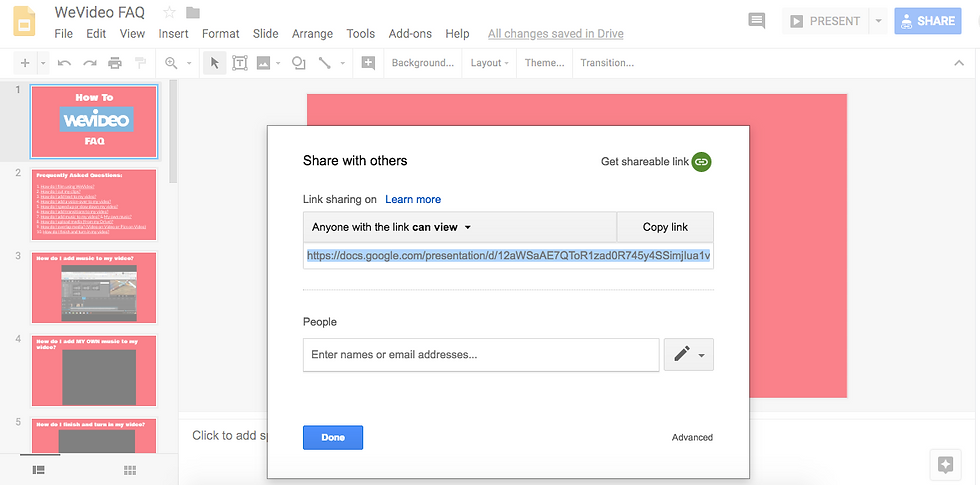Select the Text box tool

coord(240,62)
